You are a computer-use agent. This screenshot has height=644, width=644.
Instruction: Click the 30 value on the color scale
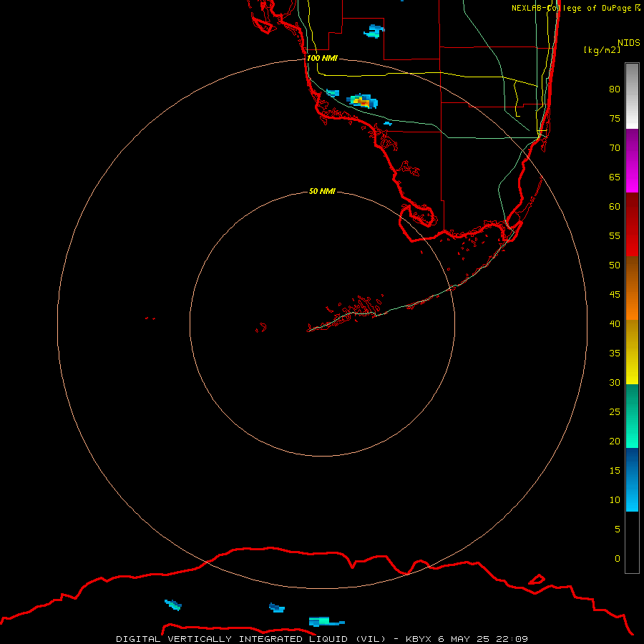click(x=615, y=383)
